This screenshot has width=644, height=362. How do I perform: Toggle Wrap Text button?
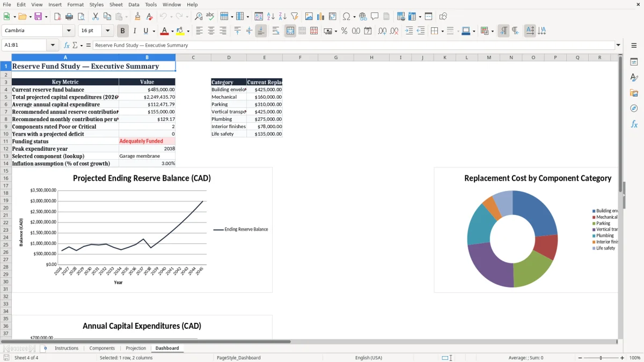pyautogui.click(x=275, y=31)
